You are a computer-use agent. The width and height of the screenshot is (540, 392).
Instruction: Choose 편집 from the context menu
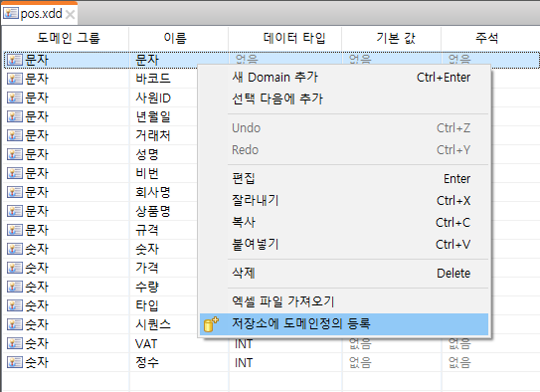click(x=344, y=179)
